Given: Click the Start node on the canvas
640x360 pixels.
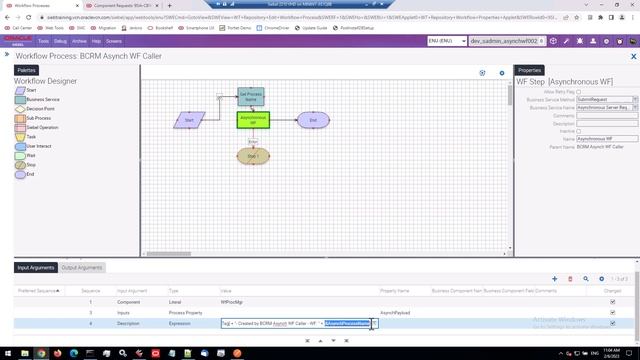Looking at the screenshot, I should click(189, 120).
